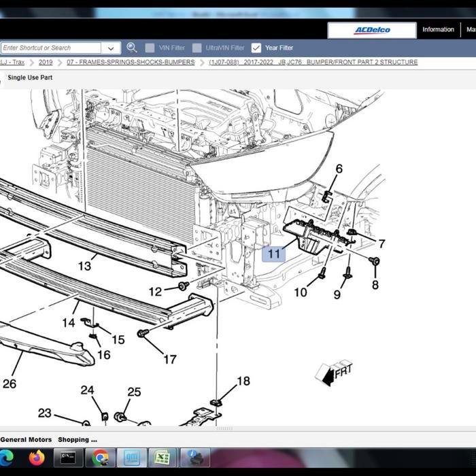The height and width of the screenshot is (476, 476).
Task: Go to the 2019 breadcrumb link
Action: pos(46,63)
